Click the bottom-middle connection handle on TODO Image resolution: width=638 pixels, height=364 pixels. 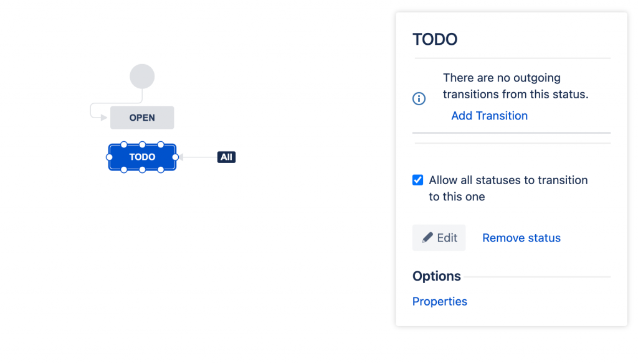coord(142,170)
